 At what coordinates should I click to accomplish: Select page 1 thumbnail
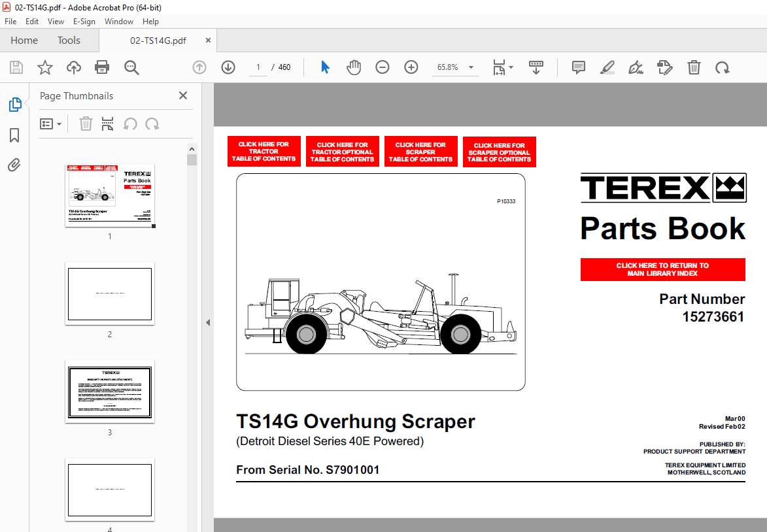110,195
